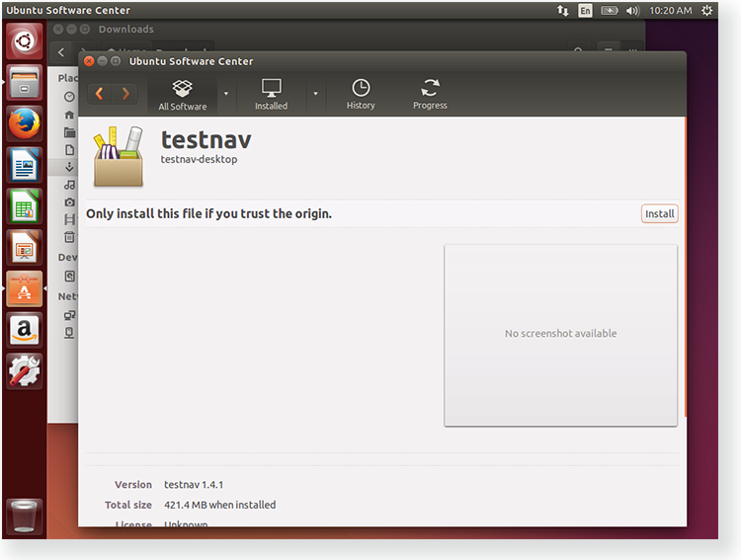Viewport: 741px width, 560px height.
Task: Open the Installed software view
Action: pyautogui.click(x=271, y=94)
